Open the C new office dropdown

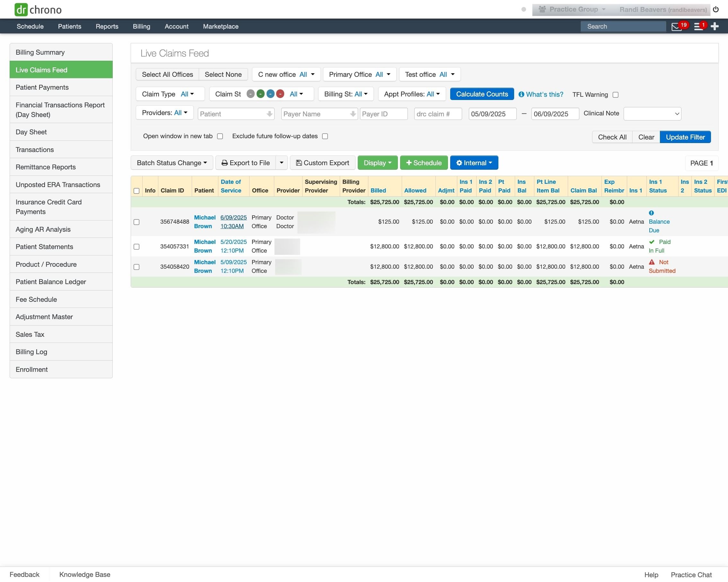pyautogui.click(x=286, y=74)
